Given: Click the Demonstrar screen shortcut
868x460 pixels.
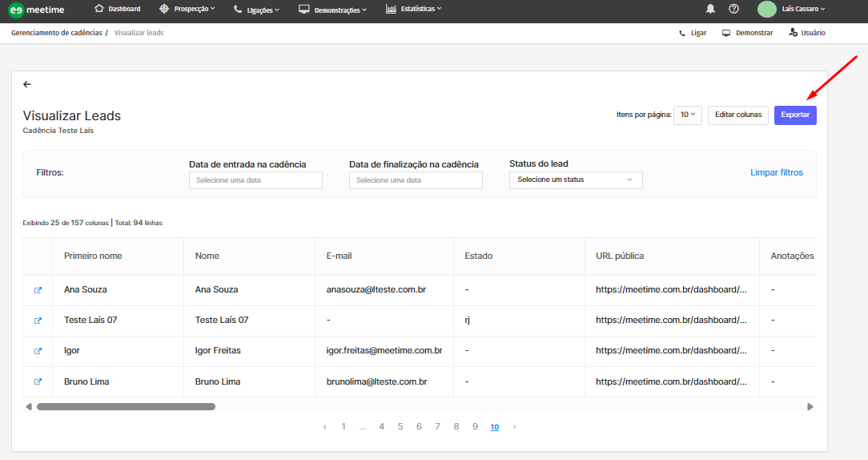Looking at the screenshot, I should click(747, 33).
